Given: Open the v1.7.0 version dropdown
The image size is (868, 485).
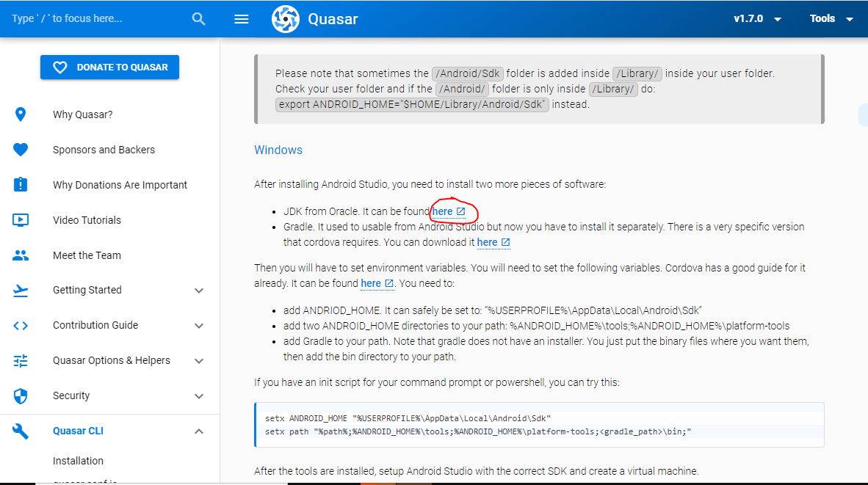Looking at the screenshot, I should coord(757,18).
